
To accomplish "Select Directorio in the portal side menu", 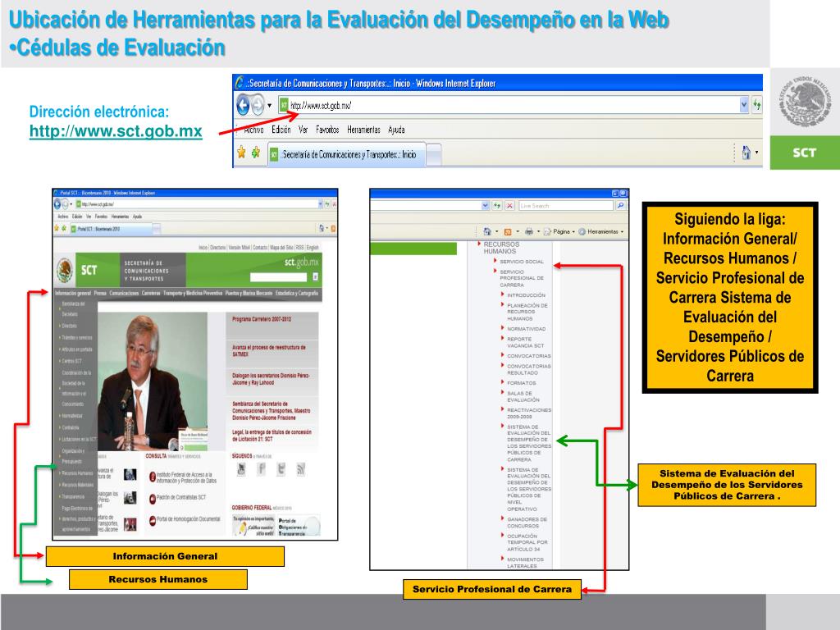I will tap(69, 326).
